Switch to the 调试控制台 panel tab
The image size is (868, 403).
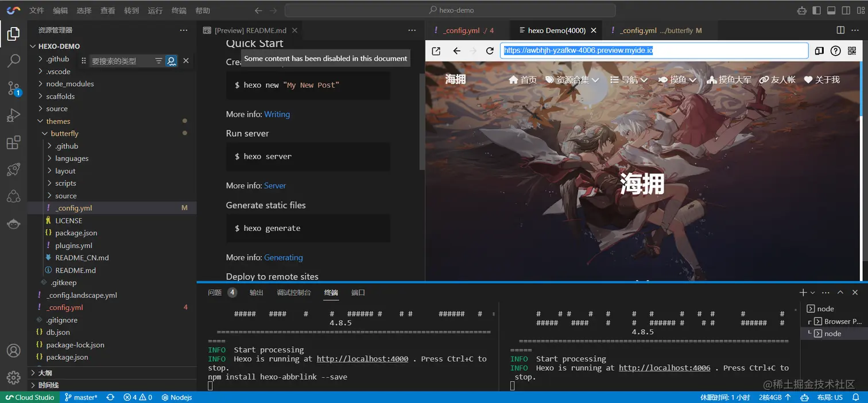[294, 293]
